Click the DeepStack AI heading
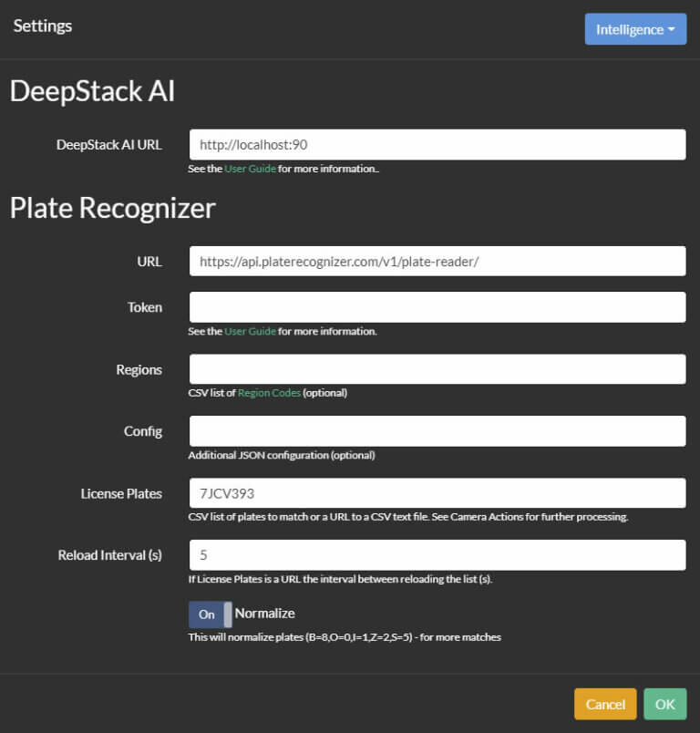Image resolution: width=700 pixels, height=733 pixels. [x=93, y=90]
